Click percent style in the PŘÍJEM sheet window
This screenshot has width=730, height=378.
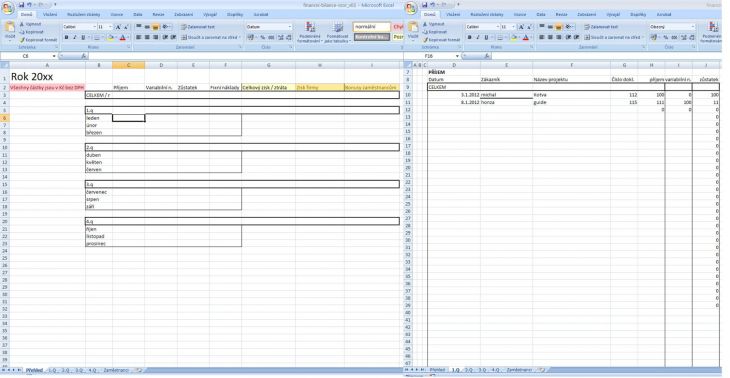pyautogui.click(x=666, y=37)
